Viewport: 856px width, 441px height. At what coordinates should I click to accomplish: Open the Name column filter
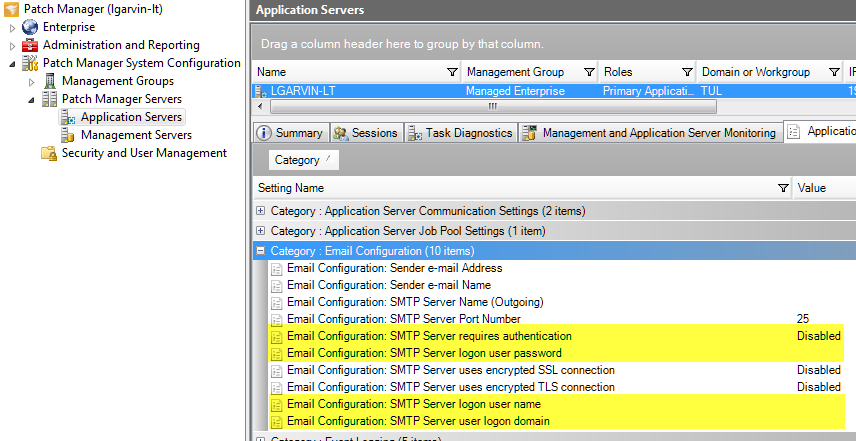[x=452, y=72]
